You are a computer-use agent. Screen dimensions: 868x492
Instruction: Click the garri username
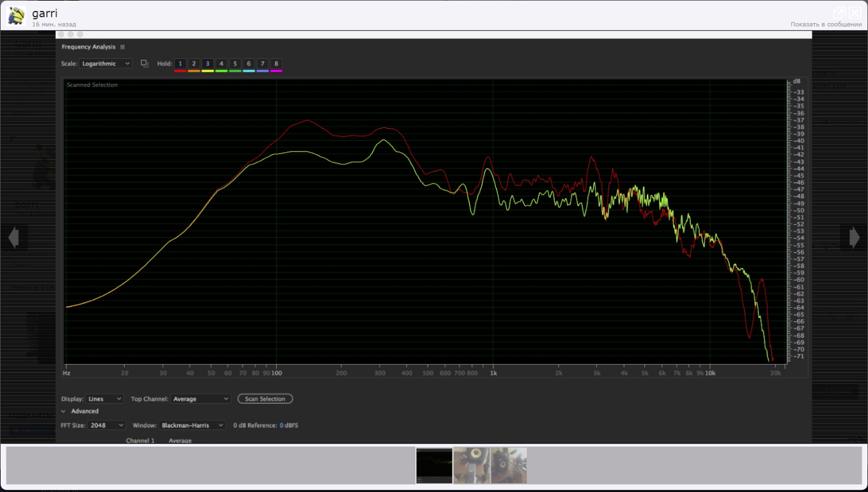(x=45, y=13)
